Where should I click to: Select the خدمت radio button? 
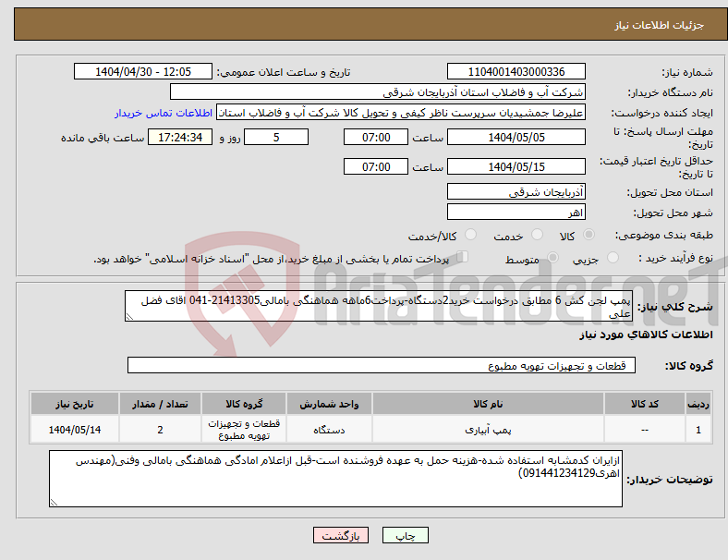pos(537,235)
